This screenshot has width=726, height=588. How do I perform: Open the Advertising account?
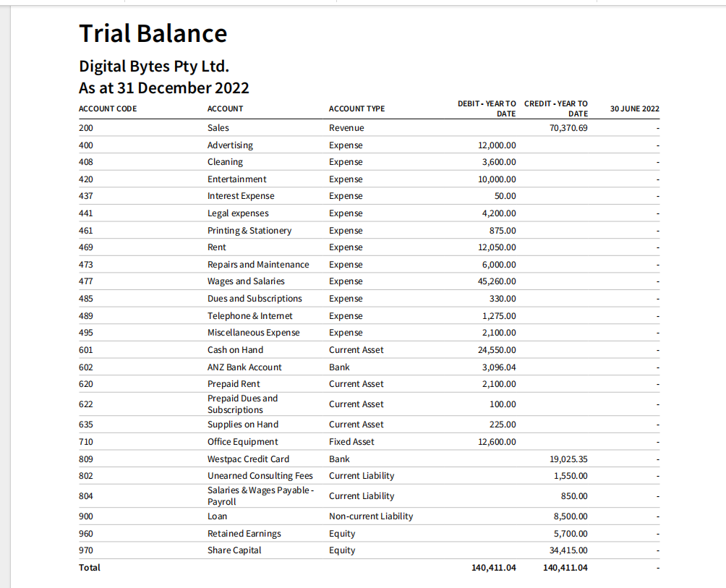tap(230, 145)
